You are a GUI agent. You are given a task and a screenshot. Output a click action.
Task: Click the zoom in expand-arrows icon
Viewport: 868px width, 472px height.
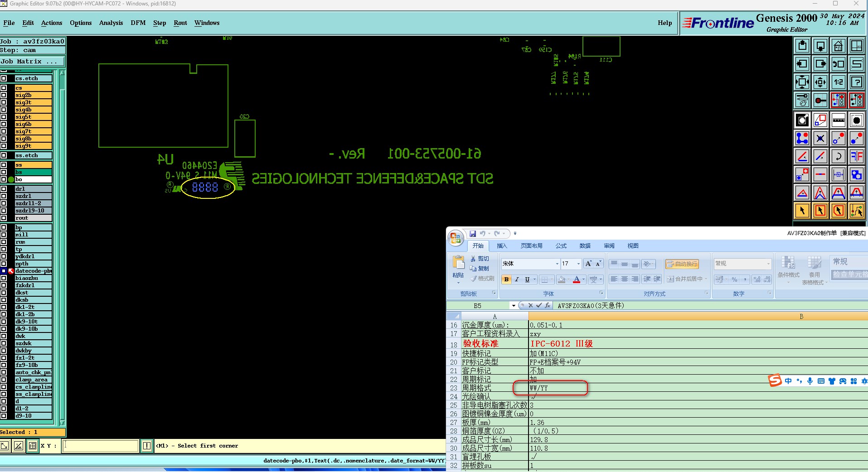click(x=802, y=82)
